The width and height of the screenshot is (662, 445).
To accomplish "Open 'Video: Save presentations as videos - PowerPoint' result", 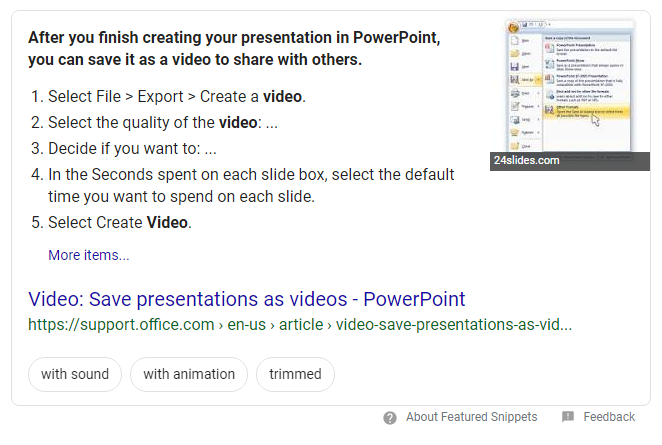I will pos(247,299).
